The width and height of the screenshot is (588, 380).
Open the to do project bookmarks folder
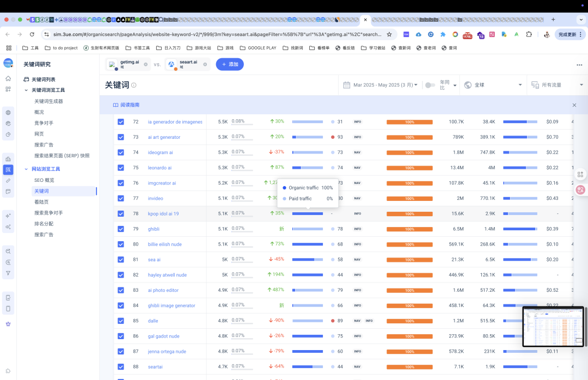tap(61, 48)
